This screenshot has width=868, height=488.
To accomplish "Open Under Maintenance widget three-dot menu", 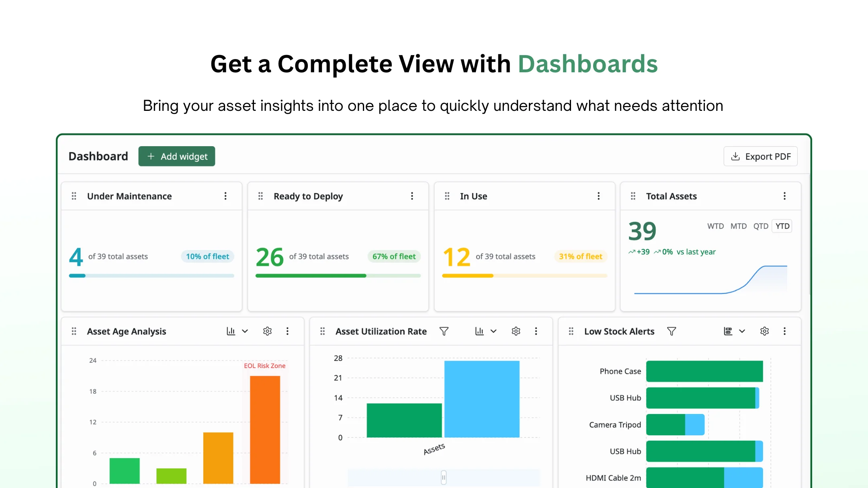I will coord(225,196).
